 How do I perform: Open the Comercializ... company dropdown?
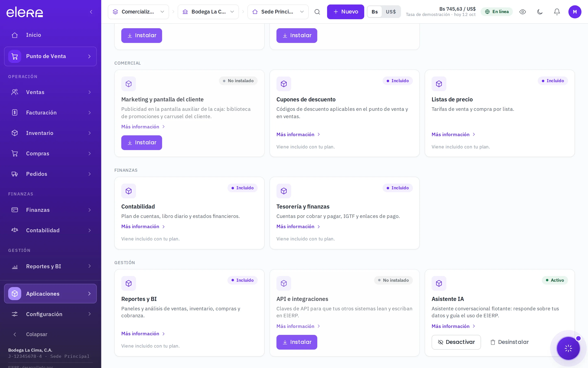[x=138, y=12]
